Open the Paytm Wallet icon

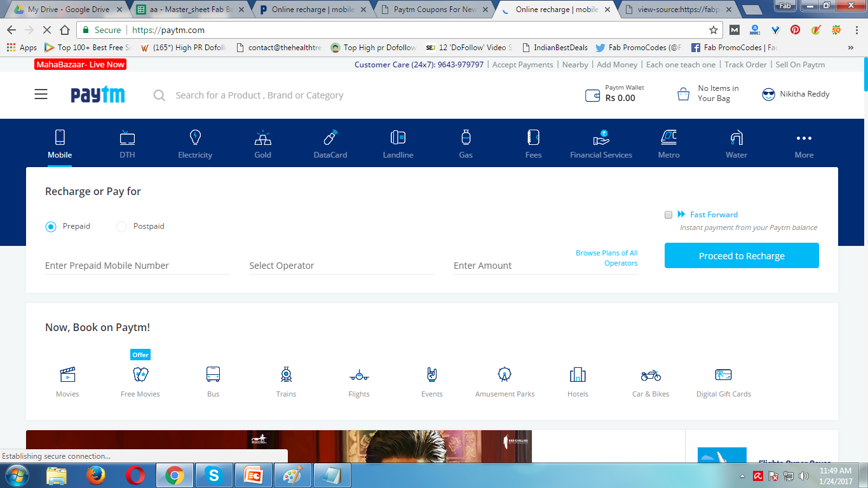click(x=592, y=95)
